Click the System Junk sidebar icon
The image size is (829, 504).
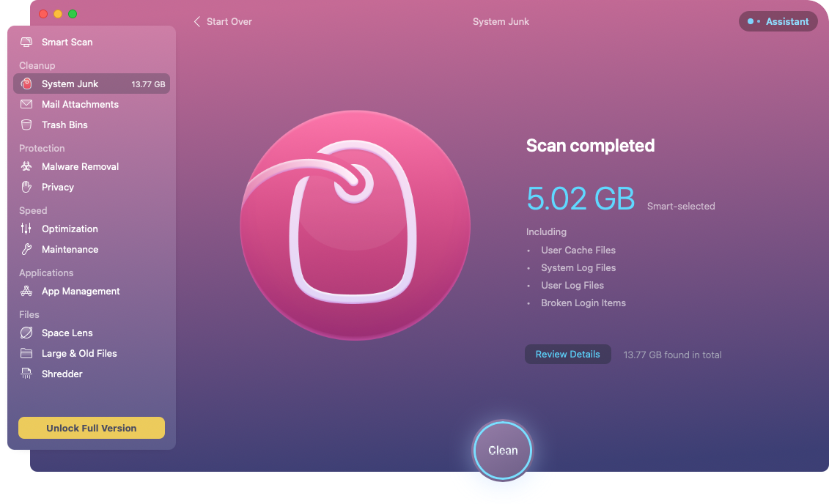(x=26, y=84)
